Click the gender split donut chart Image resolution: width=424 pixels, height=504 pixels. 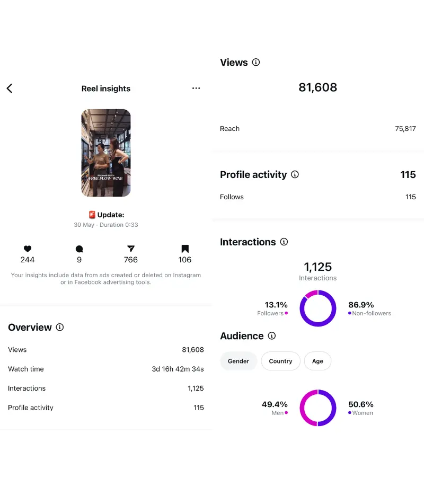point(318,408)
